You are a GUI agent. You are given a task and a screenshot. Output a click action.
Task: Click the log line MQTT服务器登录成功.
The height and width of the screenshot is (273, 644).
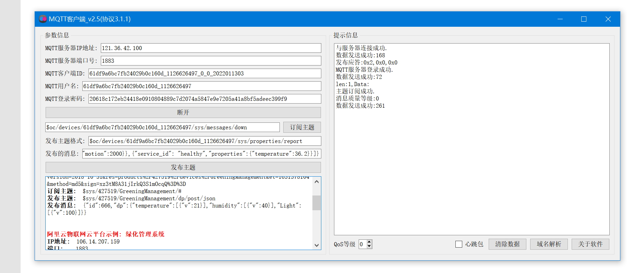click(x=365, y=70)
